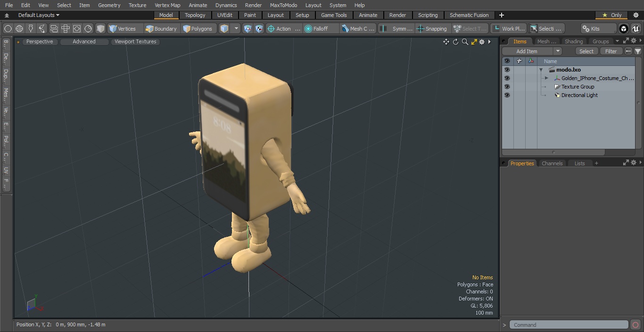Open the Perspective view type menu
Viewport: 644px width, 332px height.
40,41
